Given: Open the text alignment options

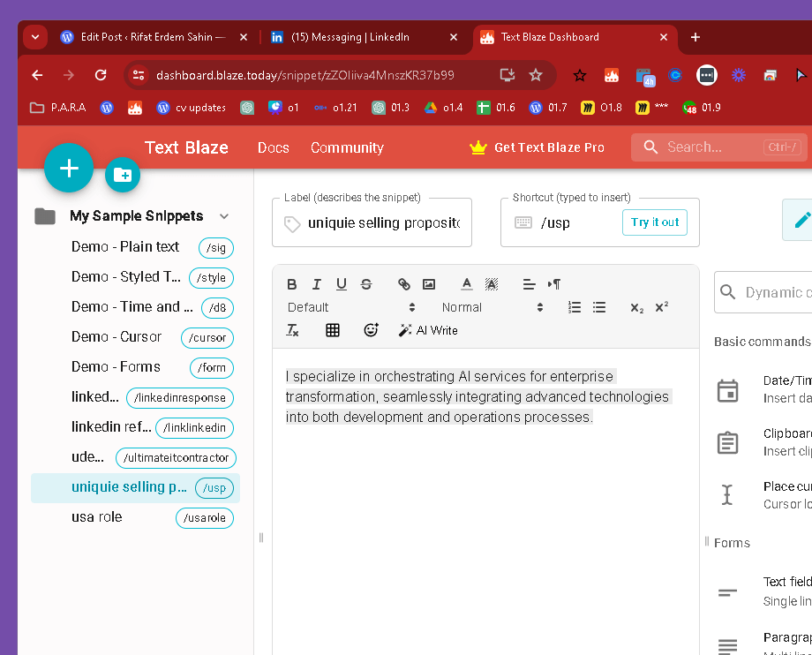Looking at the screenshot, I should [x=529, y=283].
